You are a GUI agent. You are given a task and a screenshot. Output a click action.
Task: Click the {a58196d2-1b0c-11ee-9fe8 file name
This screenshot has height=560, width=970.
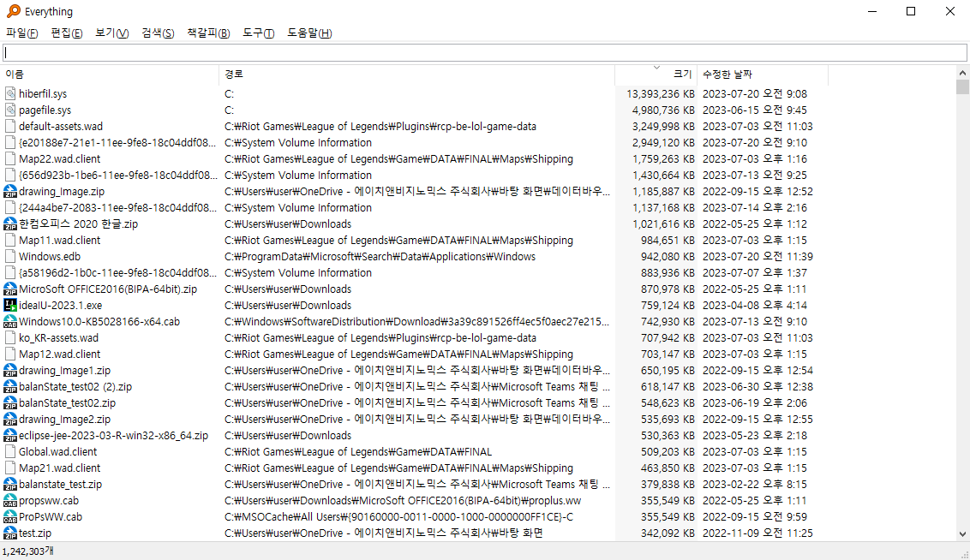tap(117, 272)
